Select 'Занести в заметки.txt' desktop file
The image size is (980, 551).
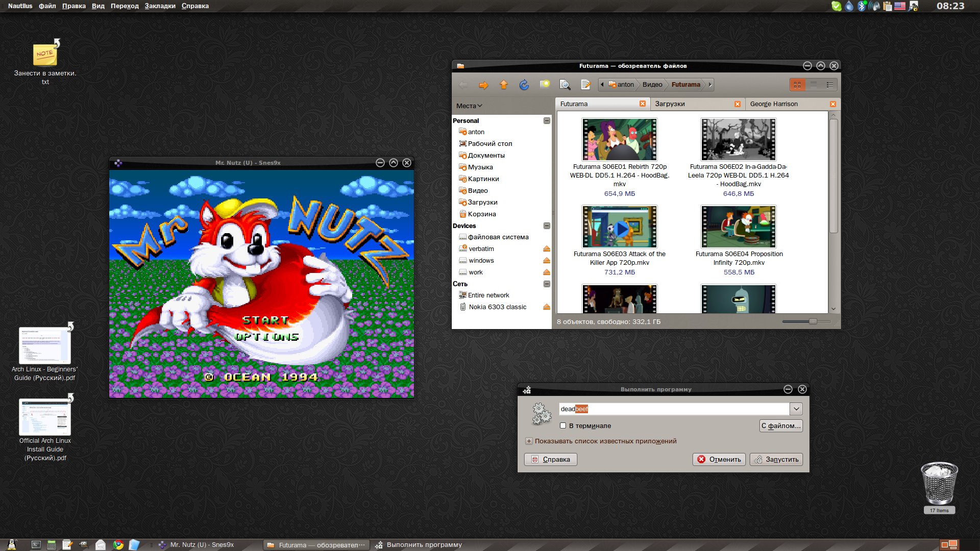click(45, 62)
